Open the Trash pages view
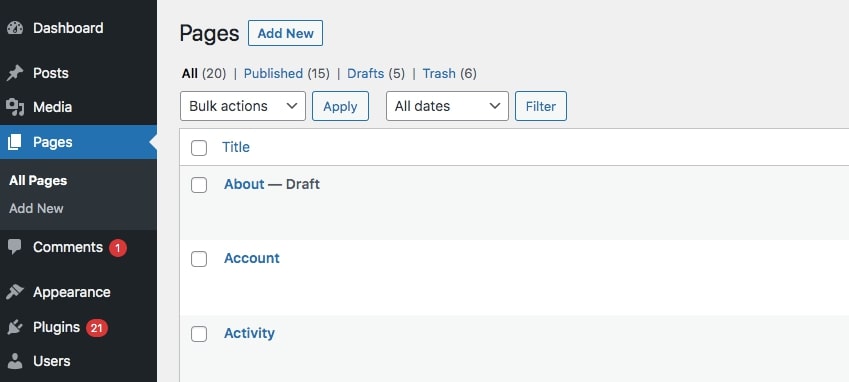Screen dimensions: 849x382 pyautogui.click(x=439, y=74)
